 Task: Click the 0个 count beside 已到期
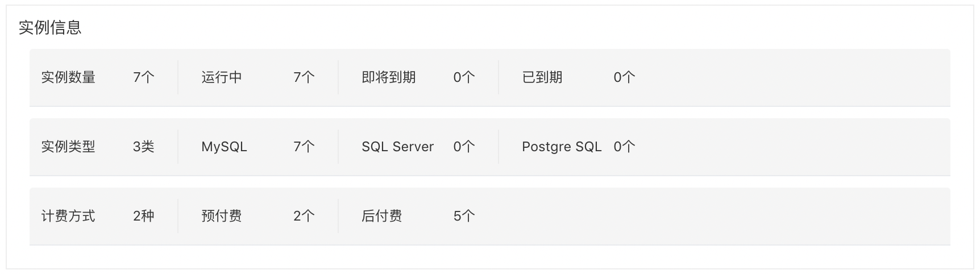[624, 77]
